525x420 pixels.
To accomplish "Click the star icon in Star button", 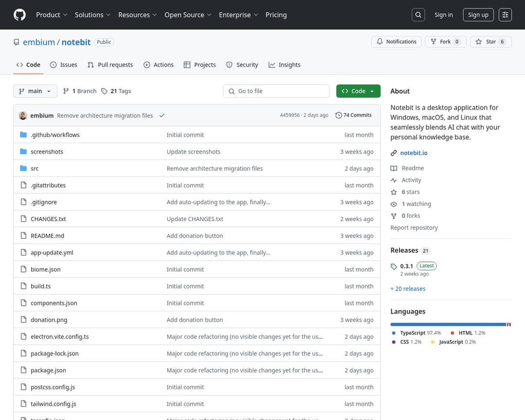I will 478,41.
